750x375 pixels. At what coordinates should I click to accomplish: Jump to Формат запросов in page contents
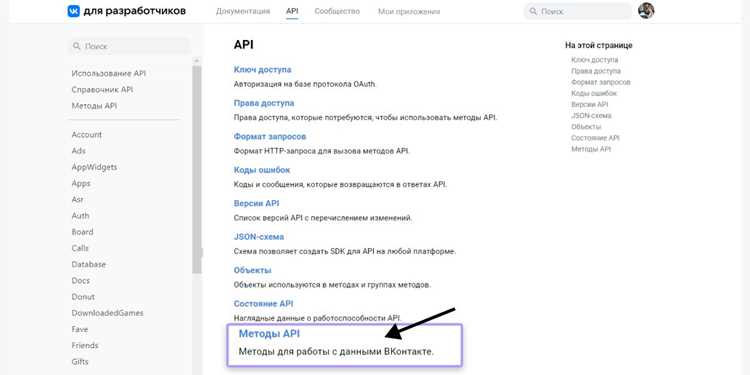tap(601, 82)
